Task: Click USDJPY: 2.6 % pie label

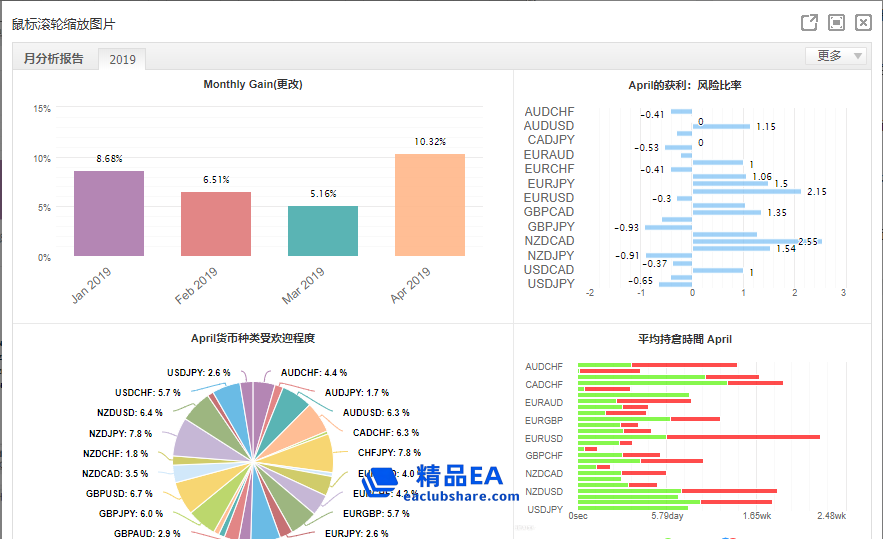Action: pyautogui.click(x=199, y=373)
